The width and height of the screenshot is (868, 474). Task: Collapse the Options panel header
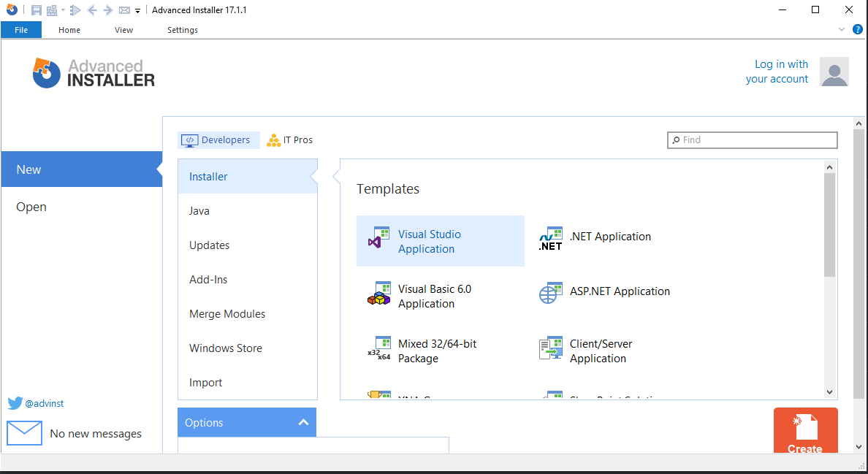(x=247, y=422)
